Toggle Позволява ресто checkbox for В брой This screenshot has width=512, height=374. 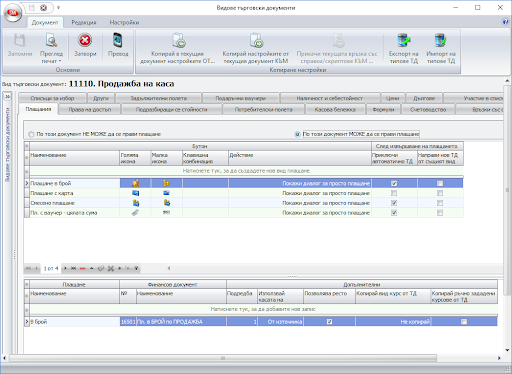point(329,322)
